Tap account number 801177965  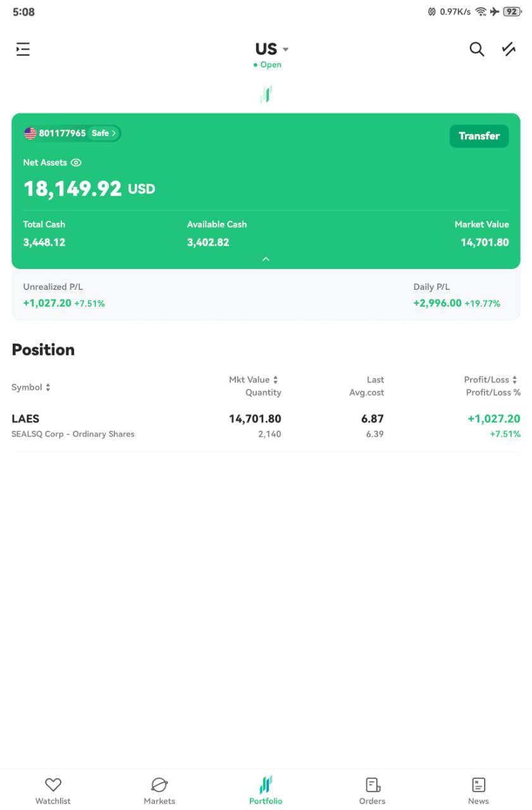point(62,134)
